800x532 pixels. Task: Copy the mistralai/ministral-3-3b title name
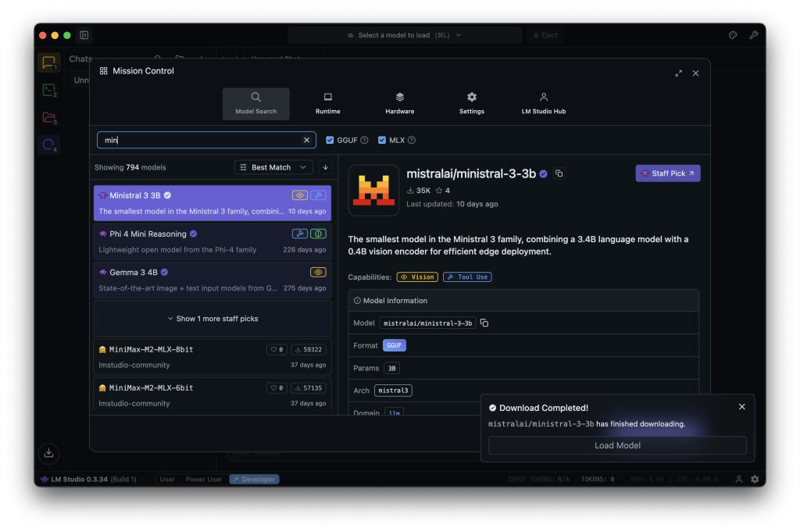coord(559,173)
